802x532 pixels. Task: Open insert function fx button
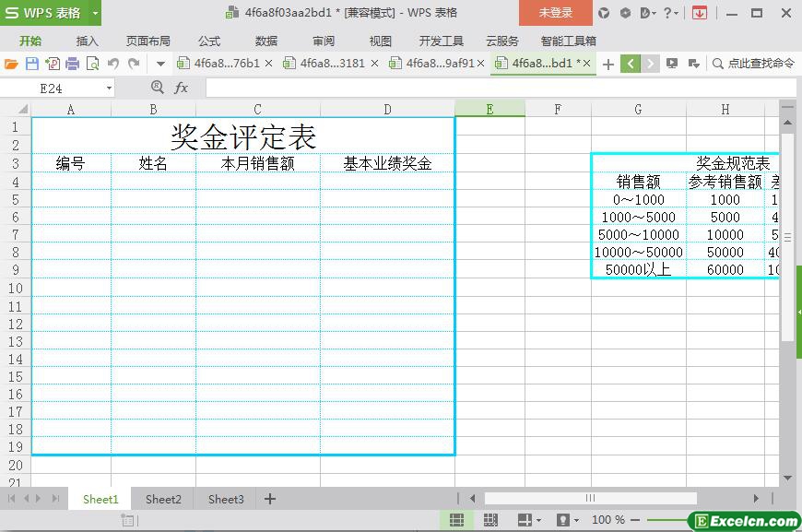click(x=181, y=88)
